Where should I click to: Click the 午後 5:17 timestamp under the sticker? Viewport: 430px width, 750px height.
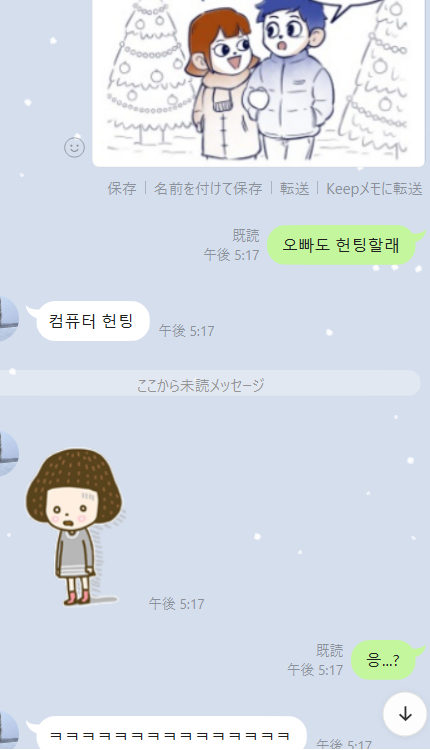[176, 604]
